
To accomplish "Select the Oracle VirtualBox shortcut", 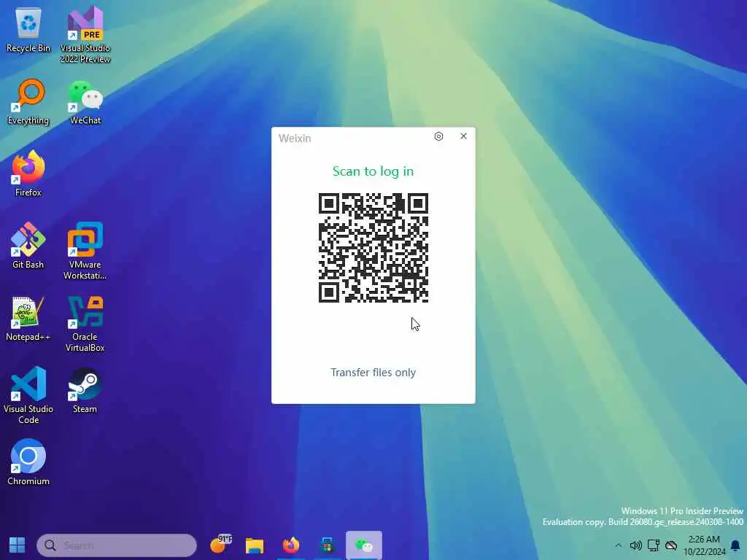I will coord(85,324).
